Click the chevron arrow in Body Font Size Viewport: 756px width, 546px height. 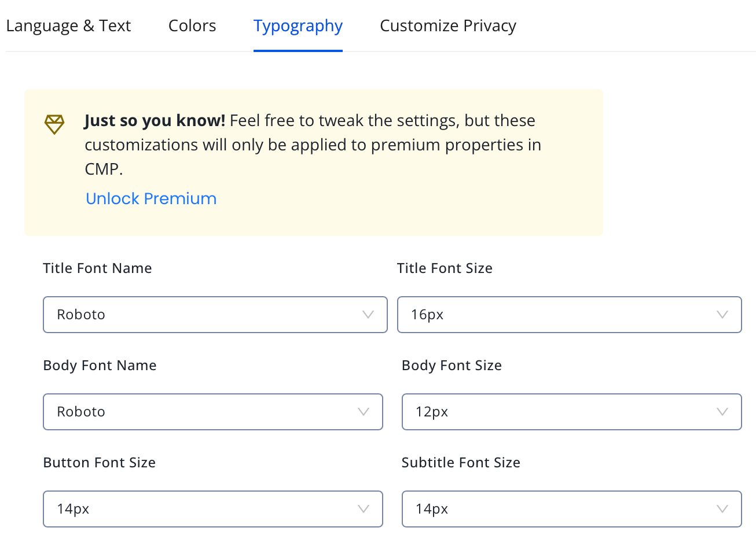[722, 412]
